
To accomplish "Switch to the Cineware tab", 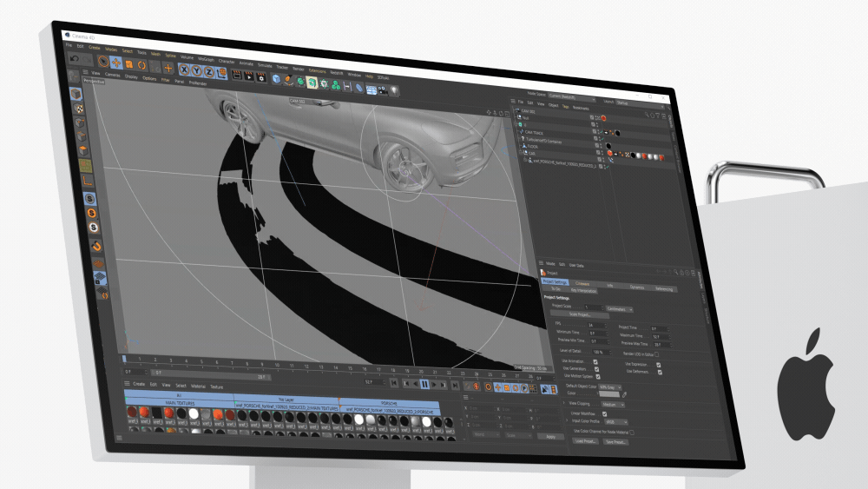I will 582,283.
